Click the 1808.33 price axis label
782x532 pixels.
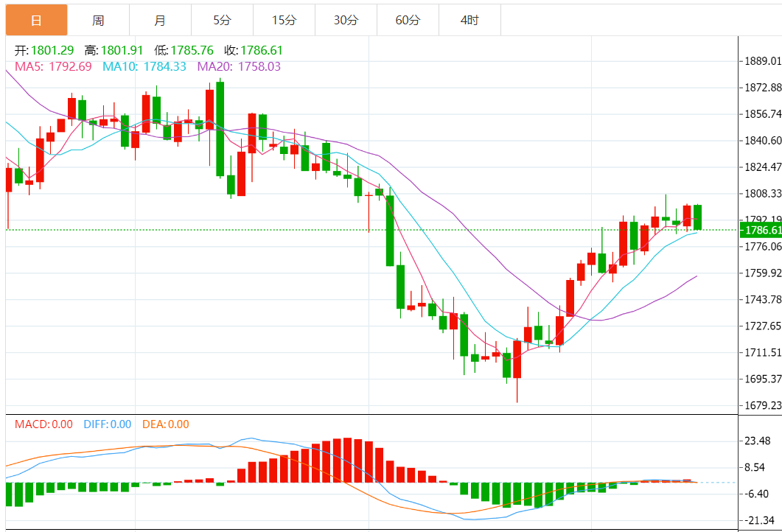pyautogui.click(x=763, y=194)
